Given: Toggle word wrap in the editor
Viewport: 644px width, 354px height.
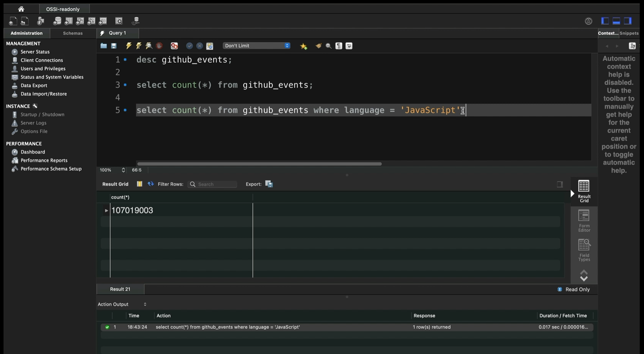Looking at the screenshot, I should (349, 46).
